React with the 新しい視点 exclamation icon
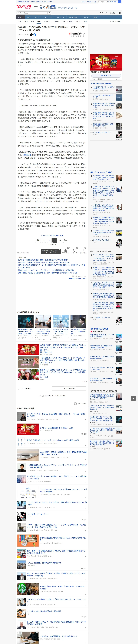 [83, 251]
